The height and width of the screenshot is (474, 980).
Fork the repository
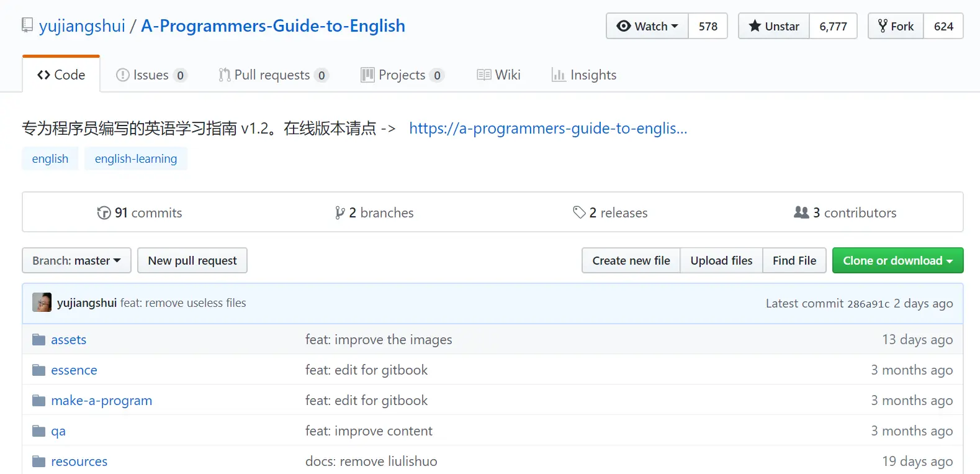pos(896,26)
